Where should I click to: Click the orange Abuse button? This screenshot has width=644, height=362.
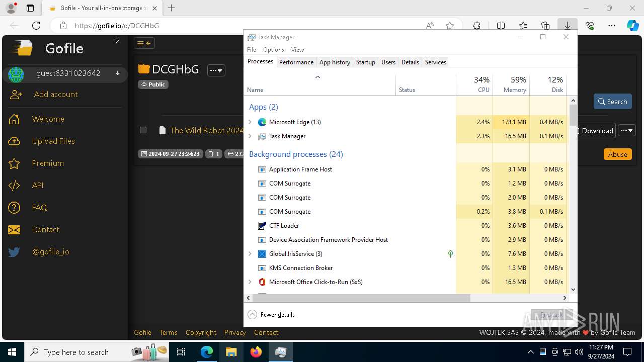pos(618,154)
